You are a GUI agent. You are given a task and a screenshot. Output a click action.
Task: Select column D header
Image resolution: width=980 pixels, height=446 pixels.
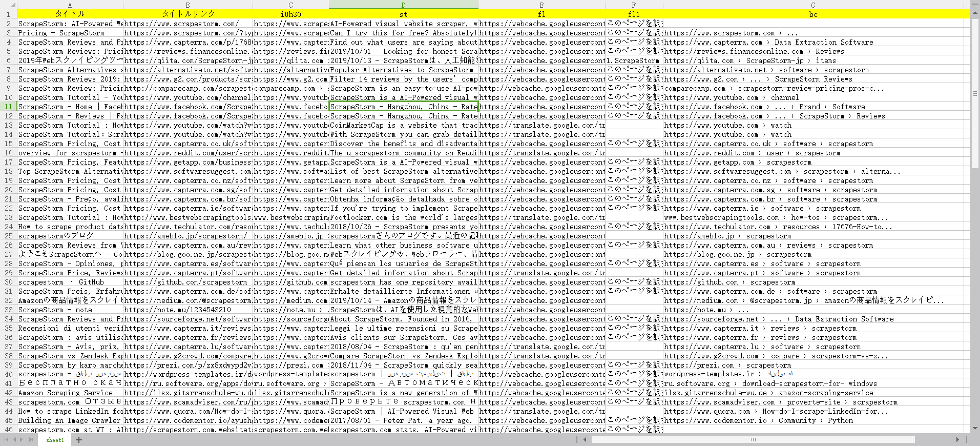tap(403, 5)
